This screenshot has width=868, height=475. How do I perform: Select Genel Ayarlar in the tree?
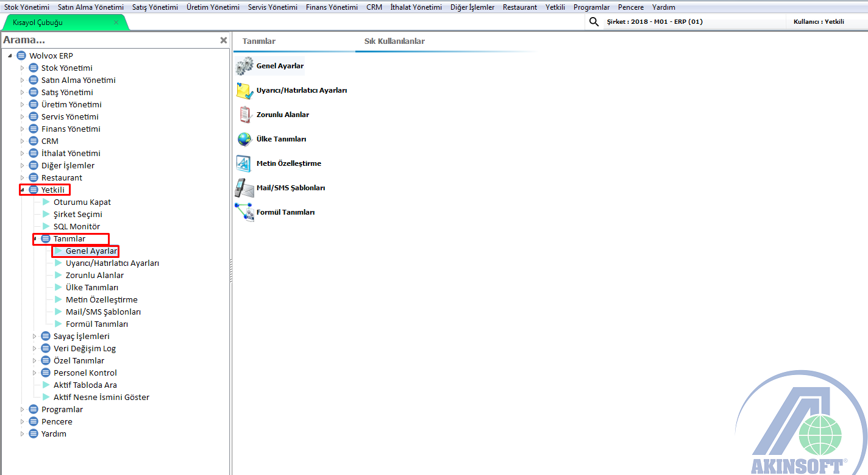(91, 251)
